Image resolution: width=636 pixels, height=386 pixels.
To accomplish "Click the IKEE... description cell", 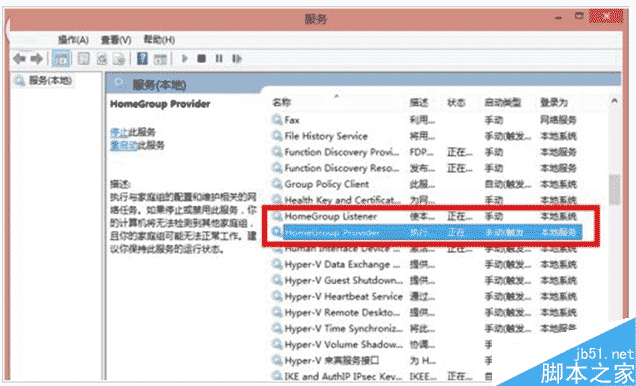I will click(x=423, y=376).
